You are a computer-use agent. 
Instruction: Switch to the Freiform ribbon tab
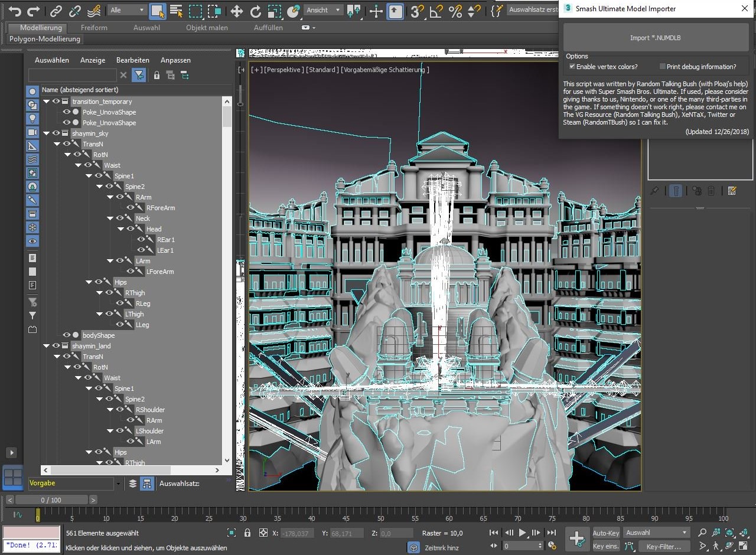[x=94, y=28]
